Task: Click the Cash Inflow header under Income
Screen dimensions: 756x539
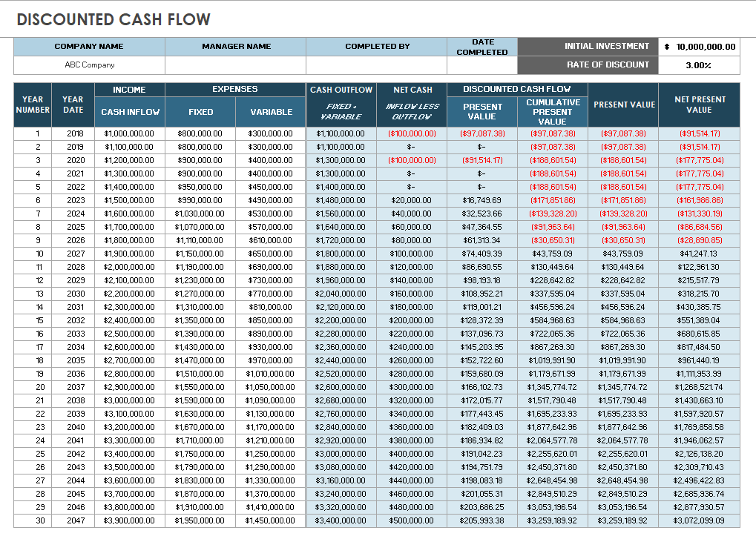Action: click(129, 112)
